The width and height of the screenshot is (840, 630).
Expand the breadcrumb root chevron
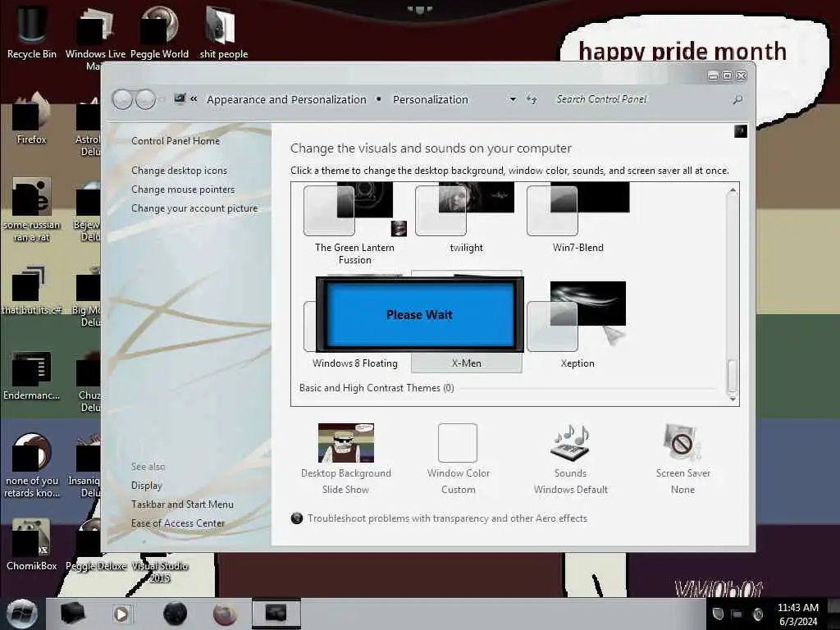pyautogui.click(x=194, y=99)
